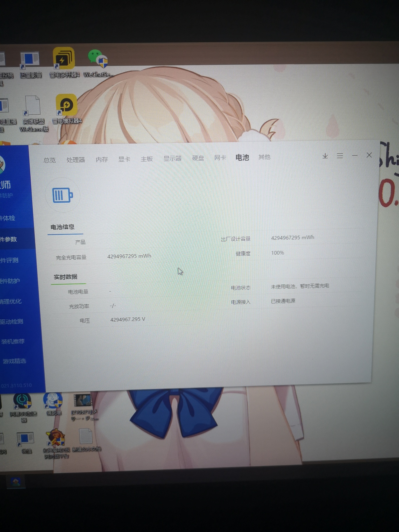Click the 出厂设计容量 label
The width and height of the screenshot is (399, 532).
236,239
